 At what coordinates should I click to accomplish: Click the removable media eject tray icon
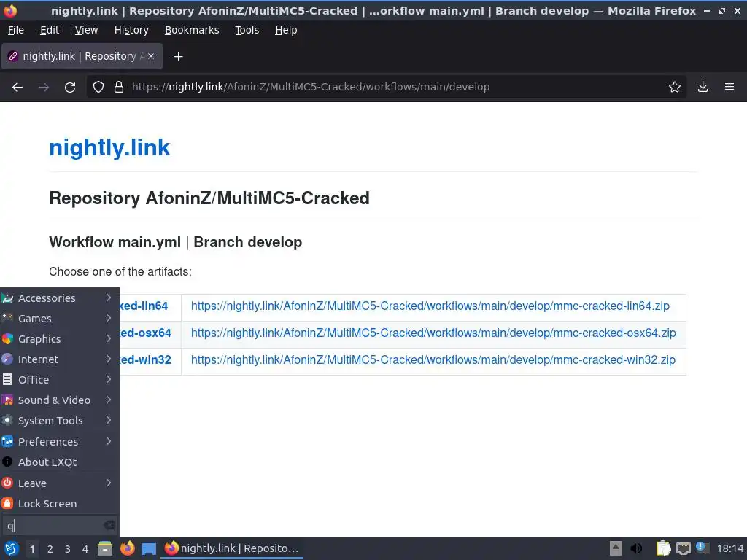pos(616,548)
